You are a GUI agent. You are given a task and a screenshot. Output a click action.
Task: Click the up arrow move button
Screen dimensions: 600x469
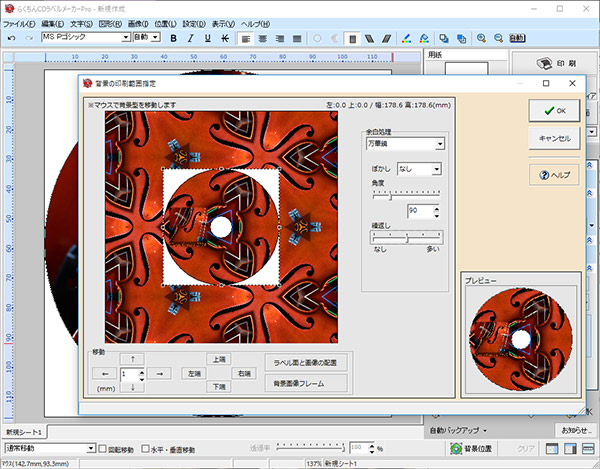(x=131, y=358)
